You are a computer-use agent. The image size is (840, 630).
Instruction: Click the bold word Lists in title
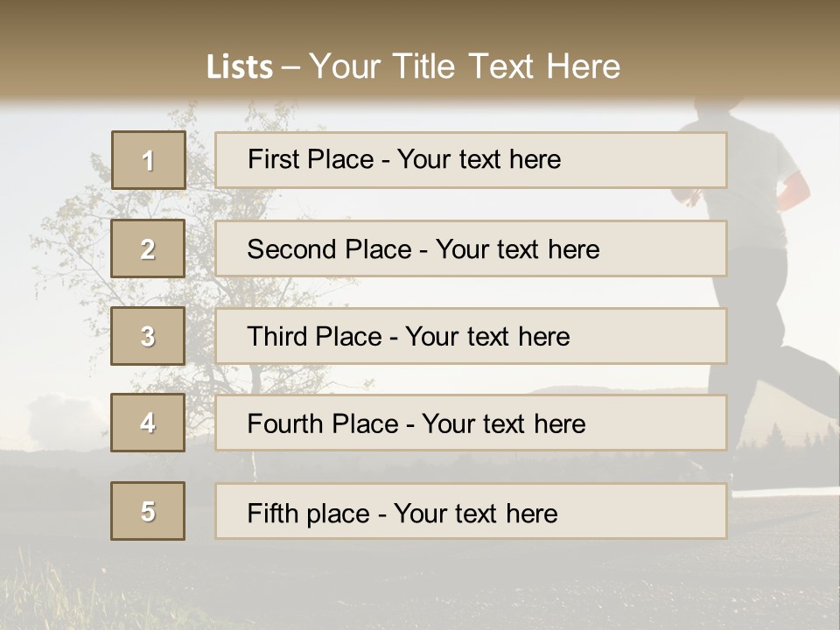(240, 67)
